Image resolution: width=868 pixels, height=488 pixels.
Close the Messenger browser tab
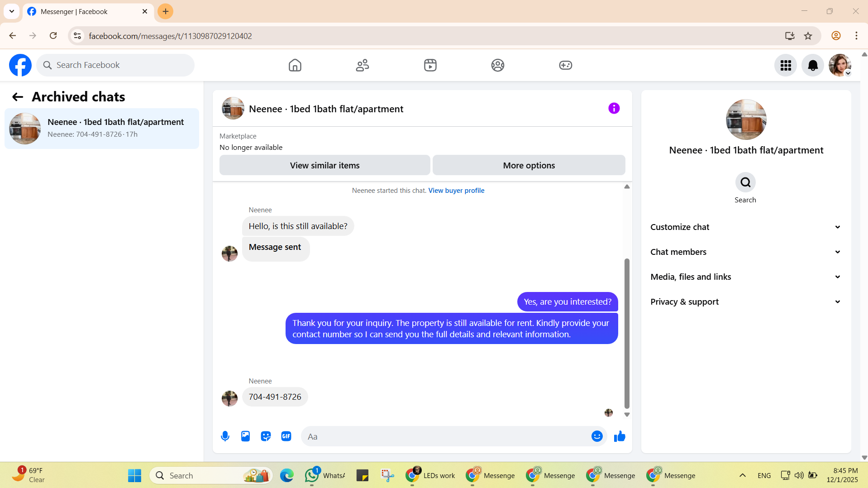click(145, 11)
